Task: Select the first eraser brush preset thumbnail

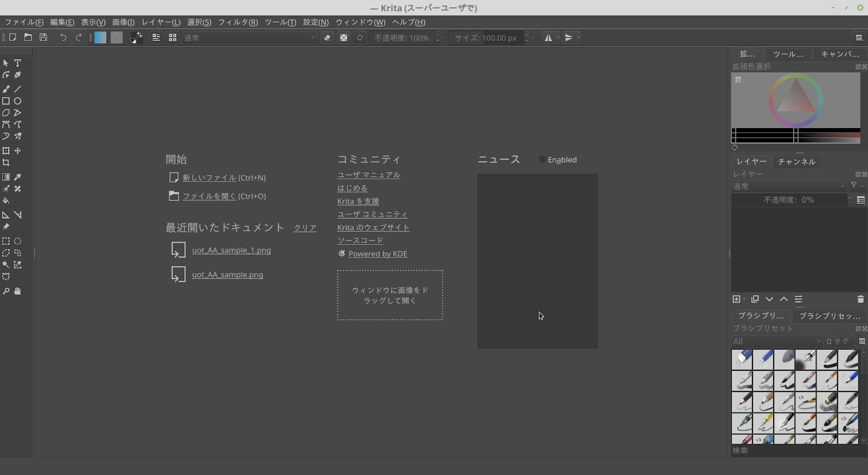Action: click(x=742, y=359)
